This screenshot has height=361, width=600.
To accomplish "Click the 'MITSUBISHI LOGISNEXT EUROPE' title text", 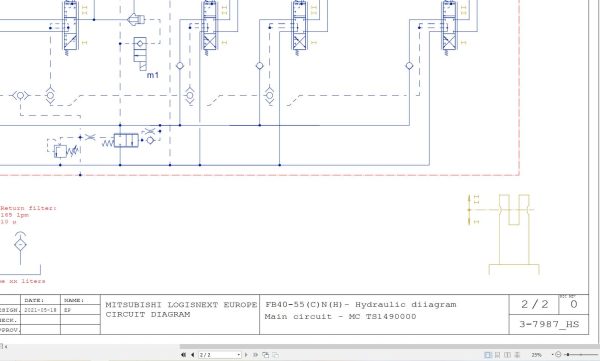I will pyautogui.click(x=181, y=305).
